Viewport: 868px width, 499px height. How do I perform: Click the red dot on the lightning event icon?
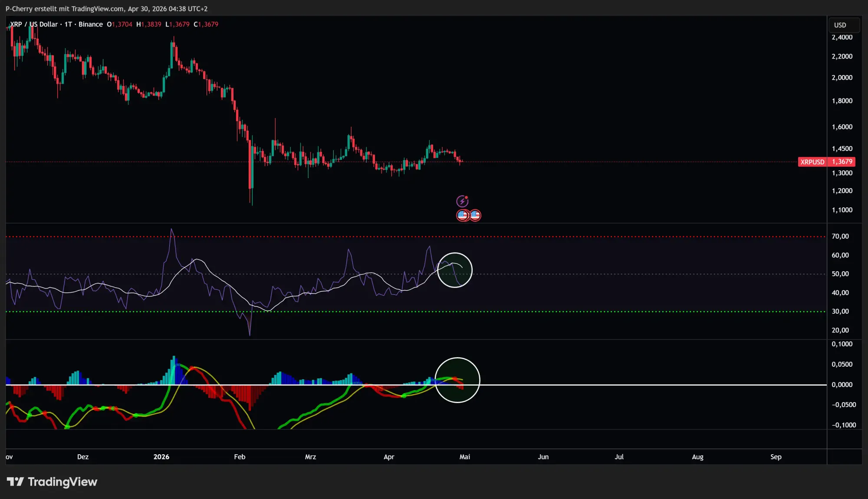pos(467,197)
